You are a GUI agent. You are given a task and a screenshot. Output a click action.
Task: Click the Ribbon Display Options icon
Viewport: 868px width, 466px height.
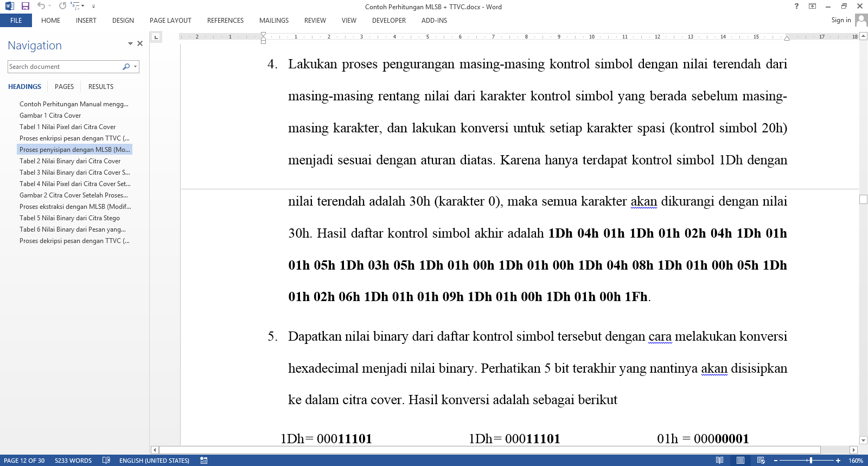point(812,6)
